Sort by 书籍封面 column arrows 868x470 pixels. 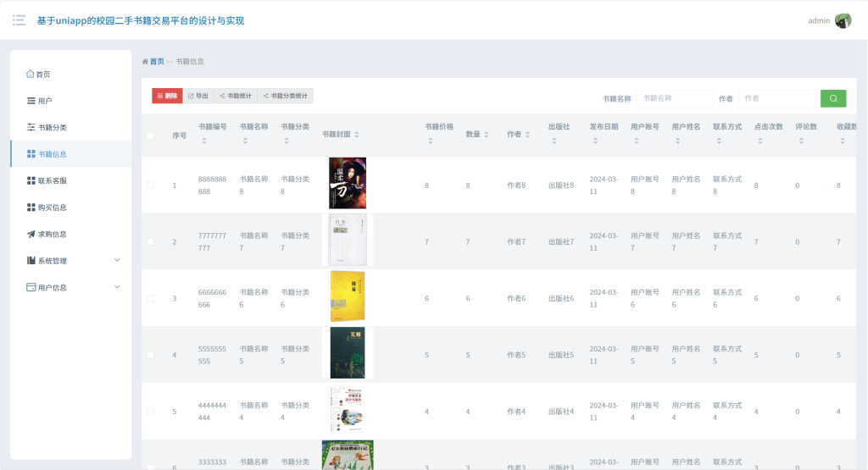point(357,135)
